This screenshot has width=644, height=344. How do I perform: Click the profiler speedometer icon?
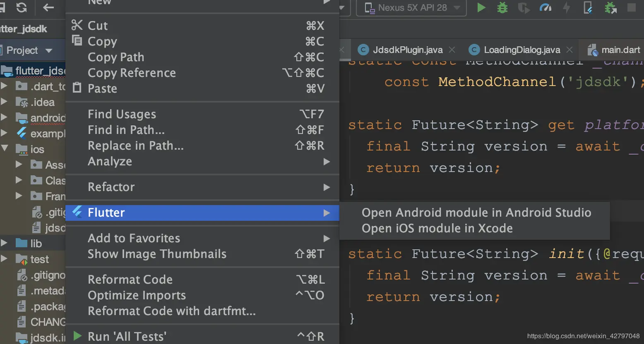545,8
